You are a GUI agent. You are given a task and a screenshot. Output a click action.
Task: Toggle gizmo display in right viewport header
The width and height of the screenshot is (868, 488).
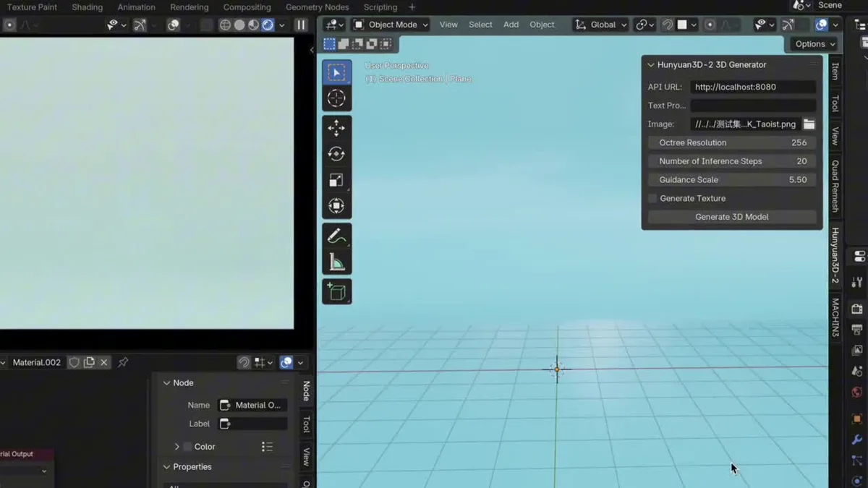[788, 25]
